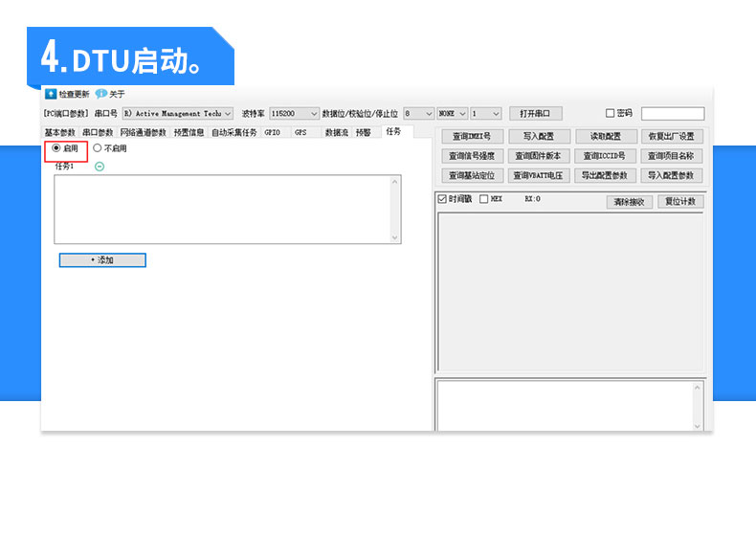Click the 复位计数 button
The height and width of the screenshot is (538, 756).
(x=680, y=201)
